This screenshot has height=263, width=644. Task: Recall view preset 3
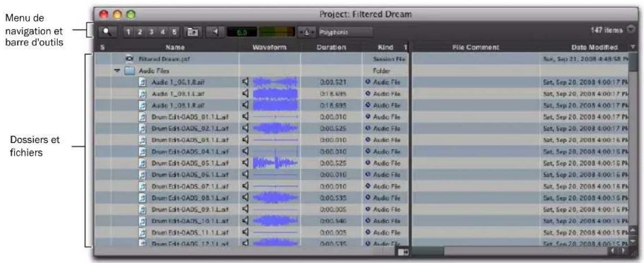point(151,32)
